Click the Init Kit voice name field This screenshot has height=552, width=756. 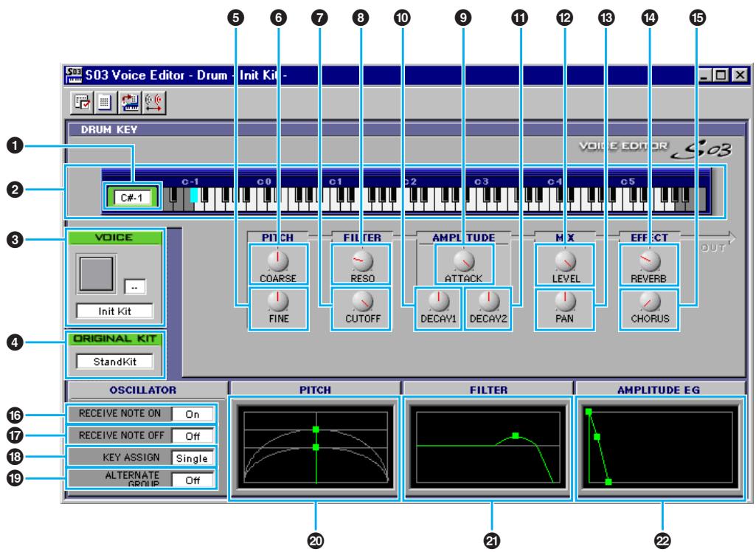(x=115, y=311)
